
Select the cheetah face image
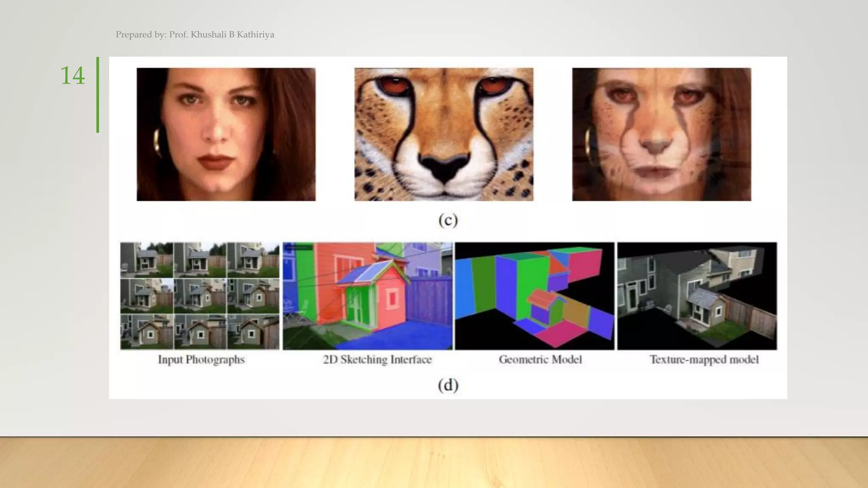[444, 134]
